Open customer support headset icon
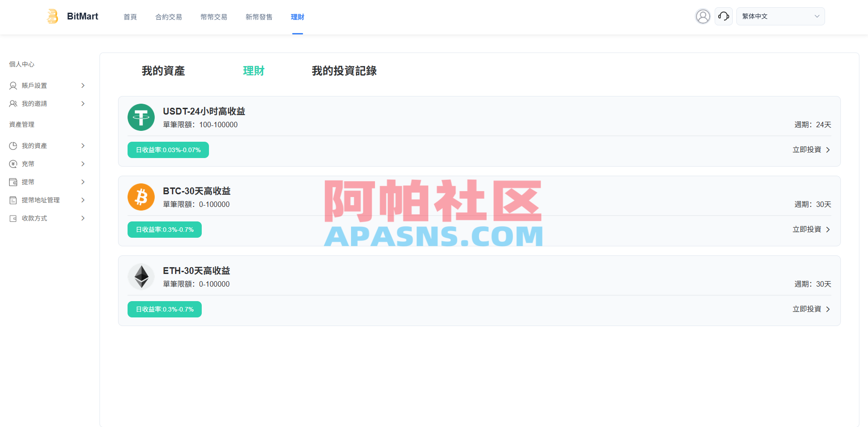This screenshot has height=427, width=868. click(724, 16)
